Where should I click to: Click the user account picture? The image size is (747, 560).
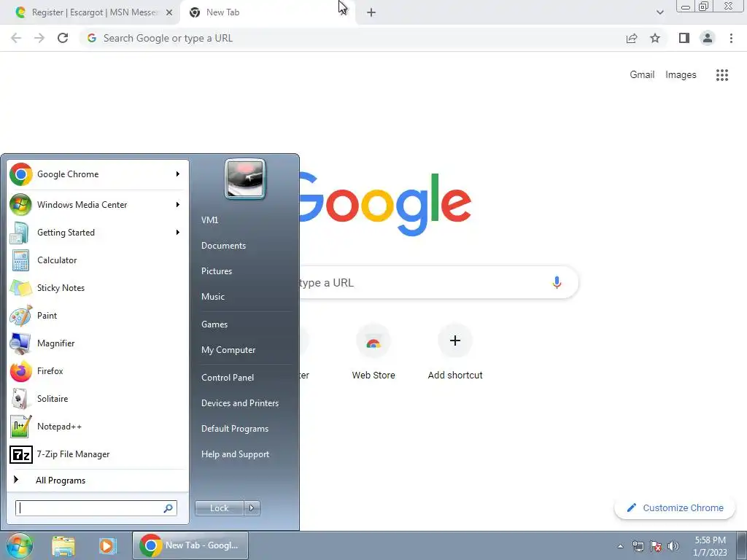tap(245, 179)
